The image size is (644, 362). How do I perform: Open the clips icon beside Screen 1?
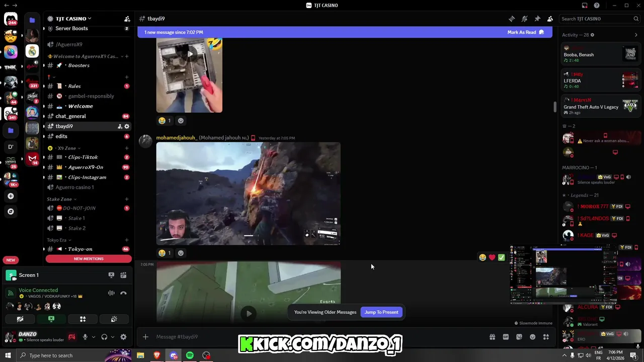(123, 275)
